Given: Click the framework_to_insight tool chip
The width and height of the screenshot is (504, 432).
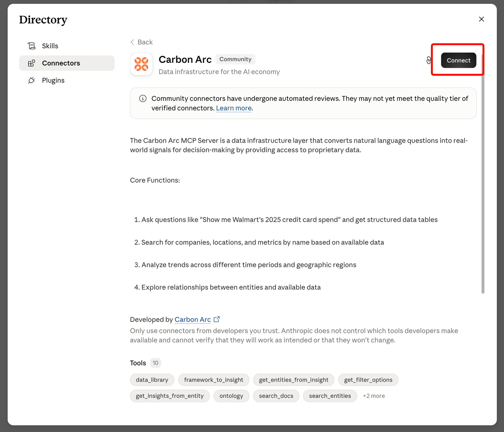Looking at the screenshot, I should pyautogui.click(x=214, y=380).
